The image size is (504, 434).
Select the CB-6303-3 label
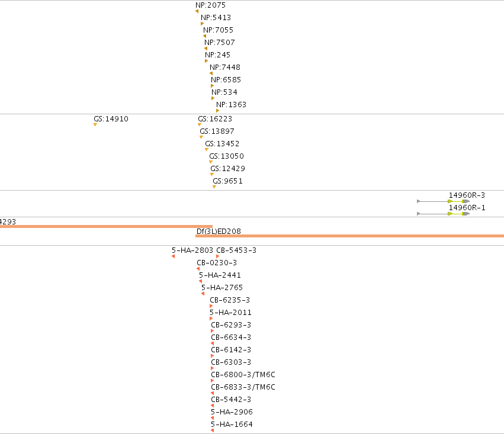tap(231, 362)
